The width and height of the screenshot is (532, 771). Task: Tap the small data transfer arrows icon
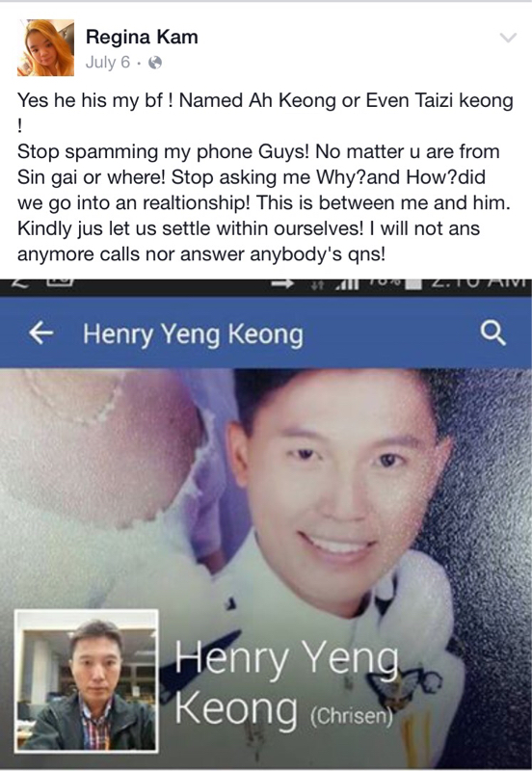[x=317, y=284]
